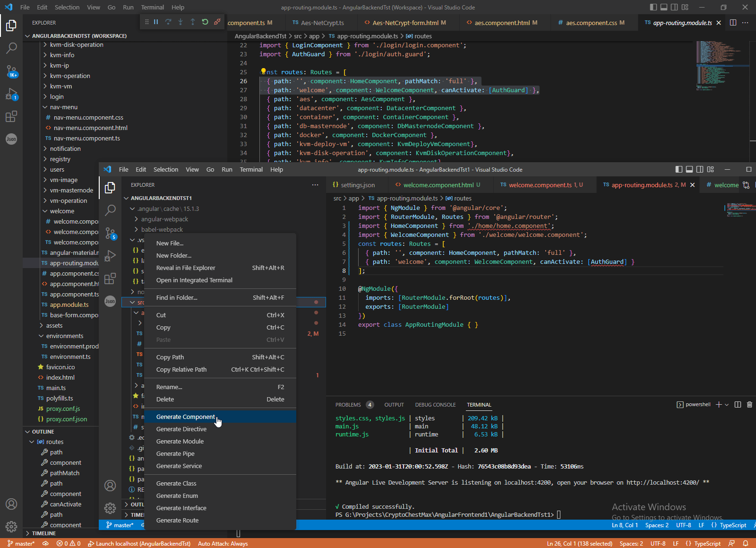Screen dimensions: 756x548
Task: Select Generate Directive from the context menu
Action: pyautogui.click(x=181, y=429)
